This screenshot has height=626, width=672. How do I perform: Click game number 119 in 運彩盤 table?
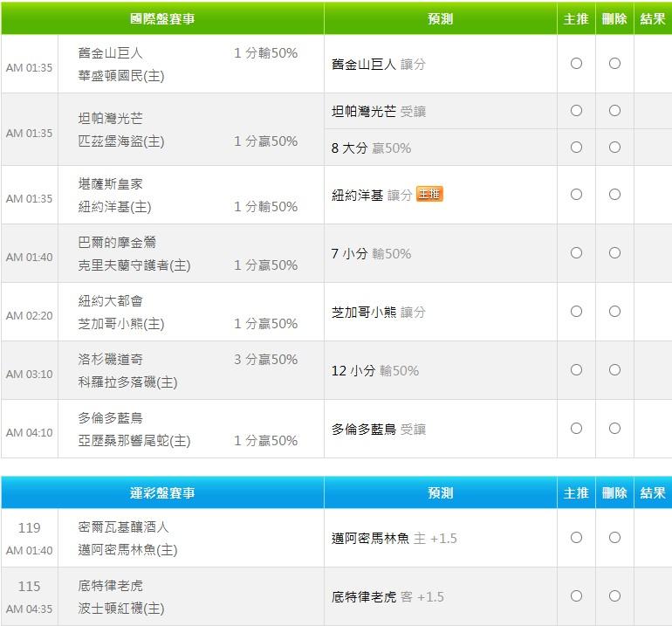tap(30, 528)
